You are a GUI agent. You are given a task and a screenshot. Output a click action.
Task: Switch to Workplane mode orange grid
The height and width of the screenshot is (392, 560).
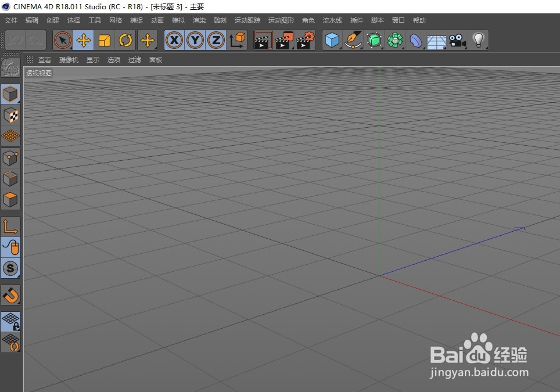click(x=10, y=136)
